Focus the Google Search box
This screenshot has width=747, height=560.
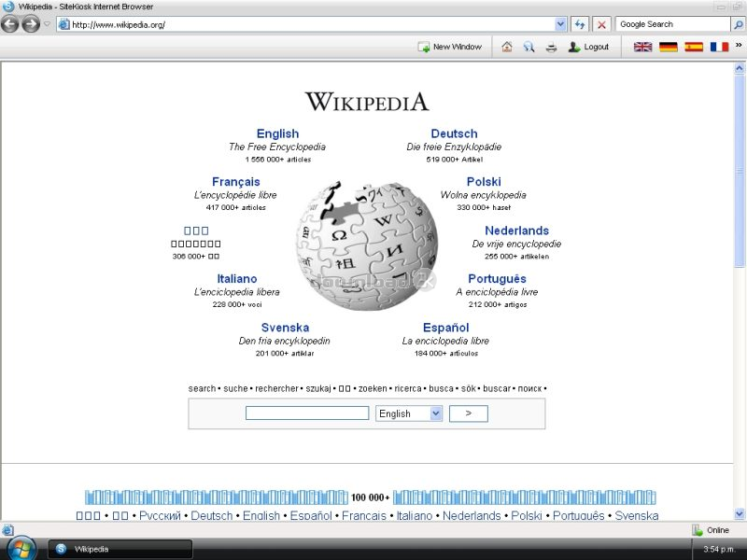pyautogui.click(x=672, y=24)
